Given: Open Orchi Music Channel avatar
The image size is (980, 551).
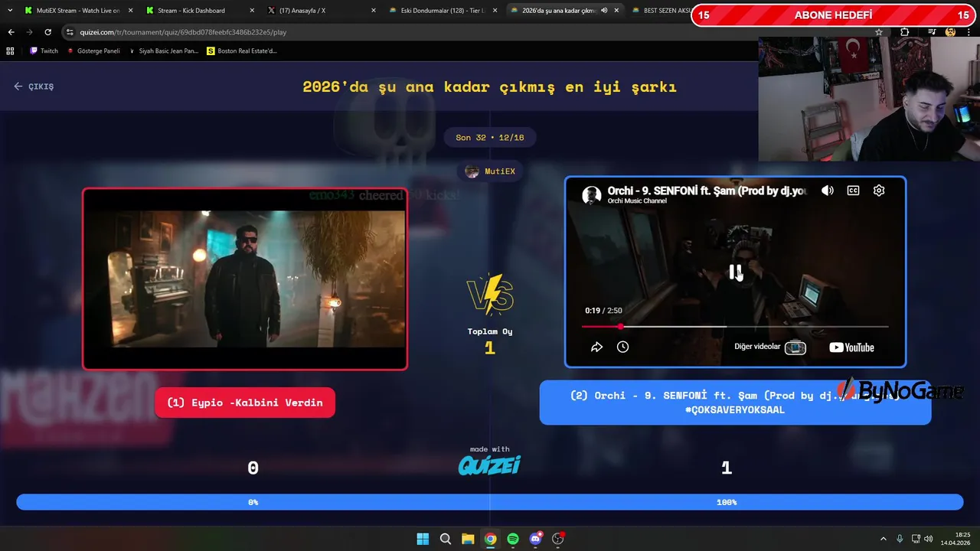Looking at the screenshot, I should click(591, 195).
